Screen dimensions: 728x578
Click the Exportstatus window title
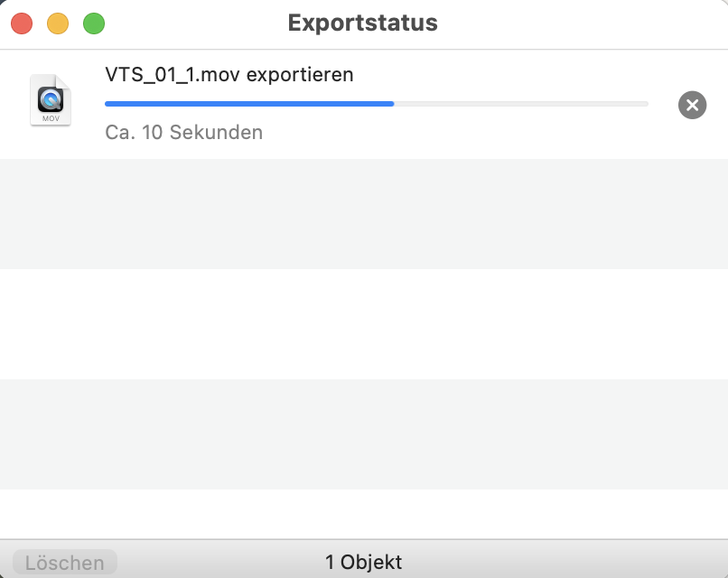pos(363,23)
